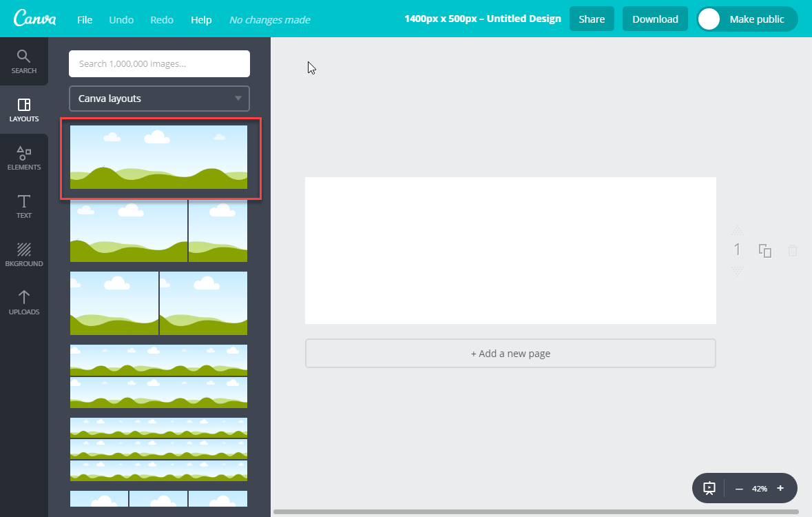Click the delete page trash icon
The width and height of the screenshot is (812, 517).
point(793,251)
